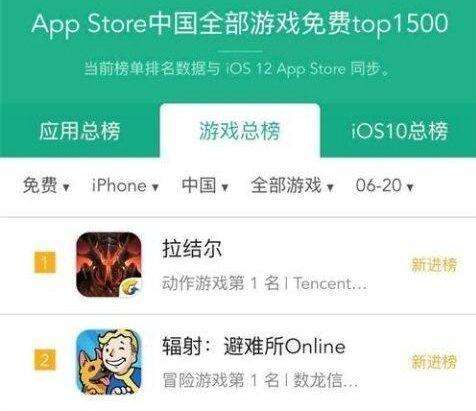Image resolution: width=476 pixels, height=411 pixels.
Task: Open the 06-20 date dropdown
Action: pyautogui.click(x=384, y=185)
